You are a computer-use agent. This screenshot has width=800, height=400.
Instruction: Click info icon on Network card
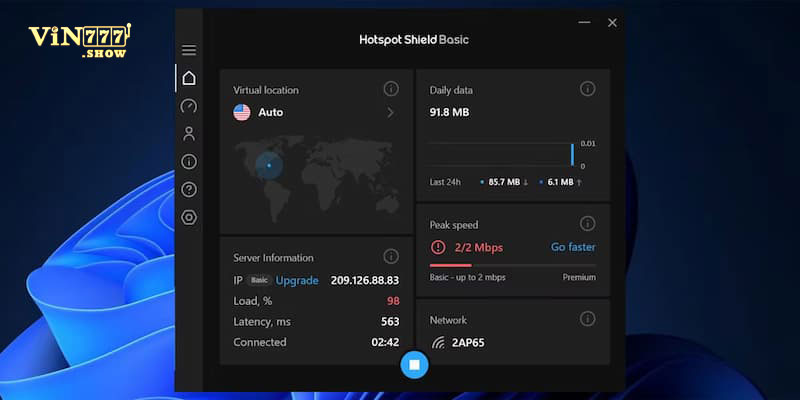coord(587,319)
